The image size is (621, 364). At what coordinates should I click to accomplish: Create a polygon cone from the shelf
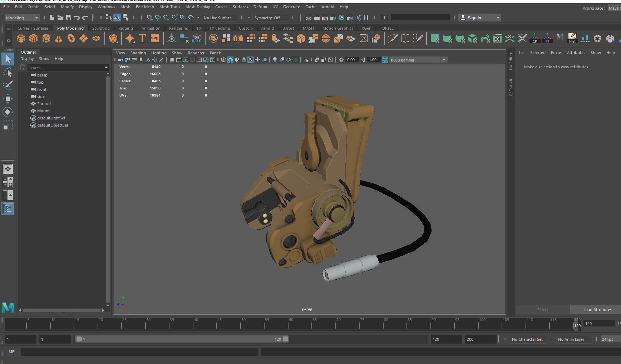[x=59, y=38]
